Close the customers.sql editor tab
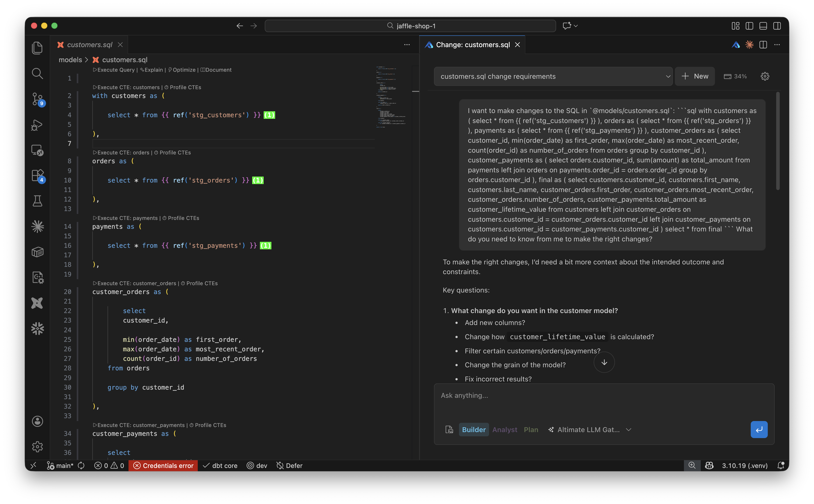 pyautogui.click(x=120, y=45)
